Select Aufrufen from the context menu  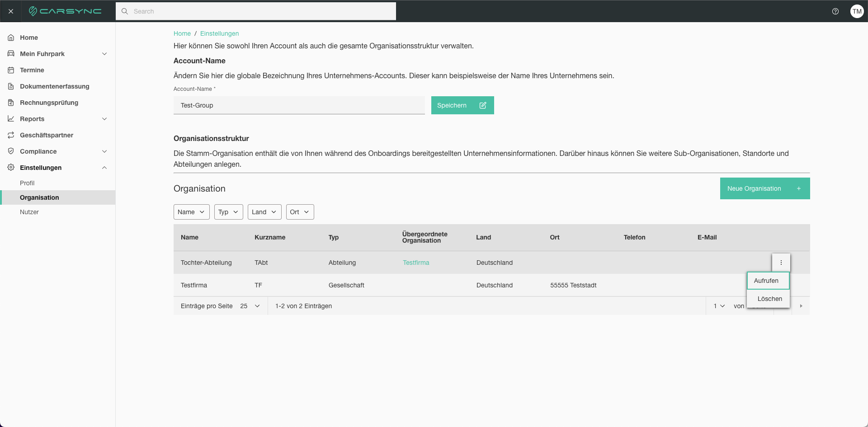768,281
